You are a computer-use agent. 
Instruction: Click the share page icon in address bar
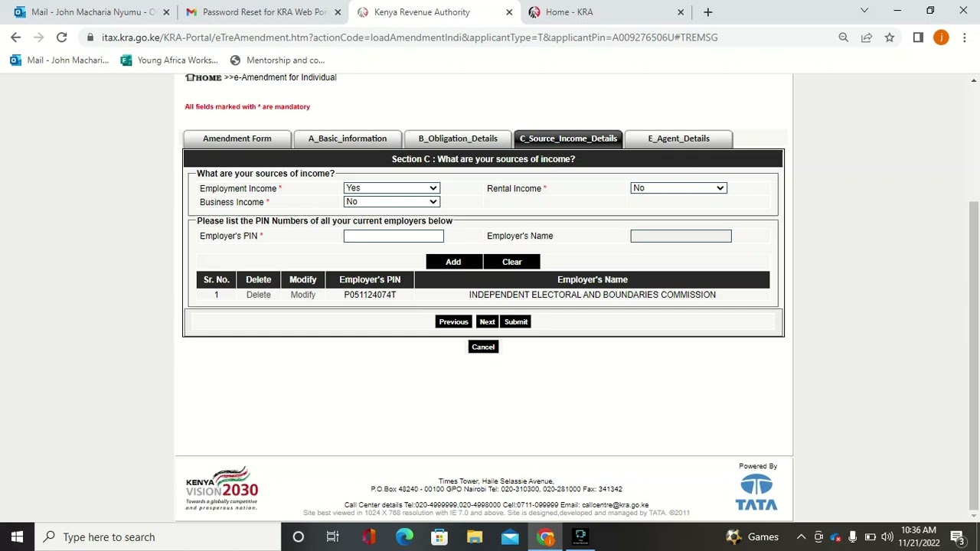click(x=866, y=37)
